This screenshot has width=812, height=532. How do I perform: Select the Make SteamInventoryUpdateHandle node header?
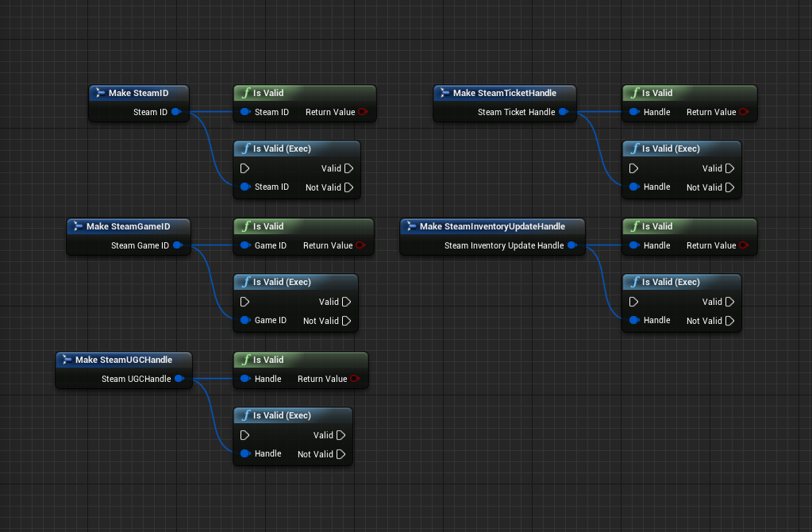point(492,226)
